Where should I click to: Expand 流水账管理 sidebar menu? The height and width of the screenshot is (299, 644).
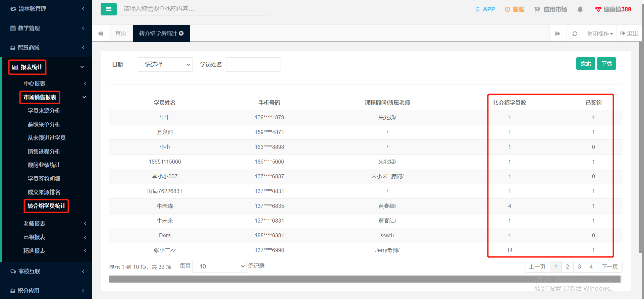(46, 9)
